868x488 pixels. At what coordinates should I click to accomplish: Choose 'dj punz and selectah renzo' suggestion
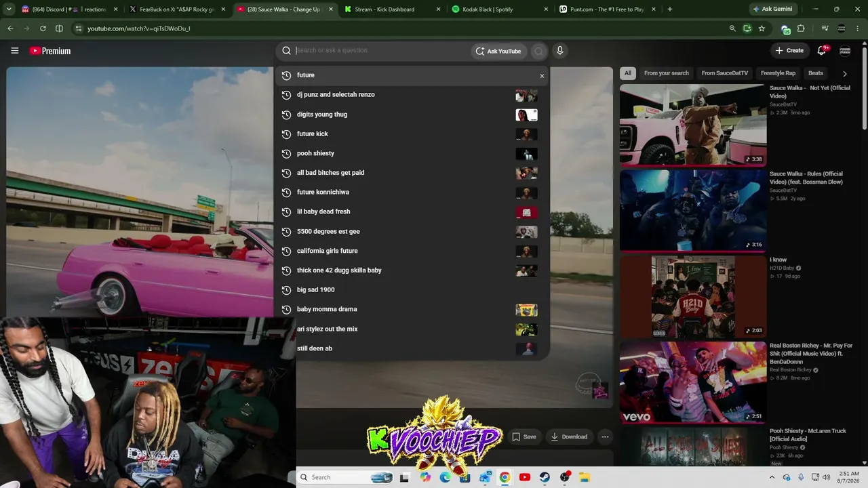412,95
